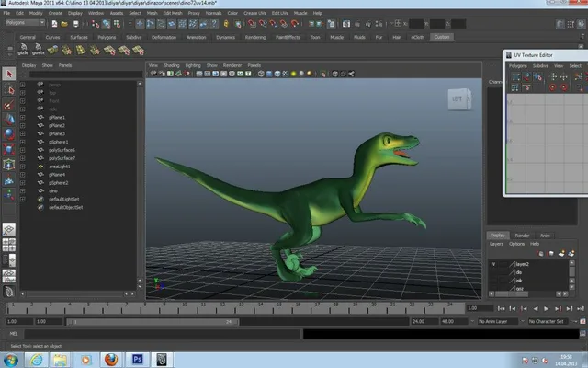Switch to the Animation shelf tab

[x=196, y=37]
